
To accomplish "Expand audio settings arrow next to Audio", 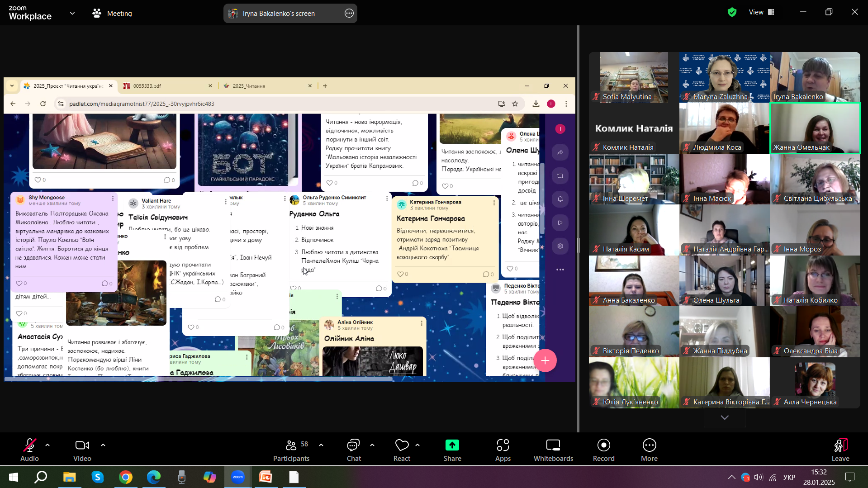I will click(x=47, y=445).
